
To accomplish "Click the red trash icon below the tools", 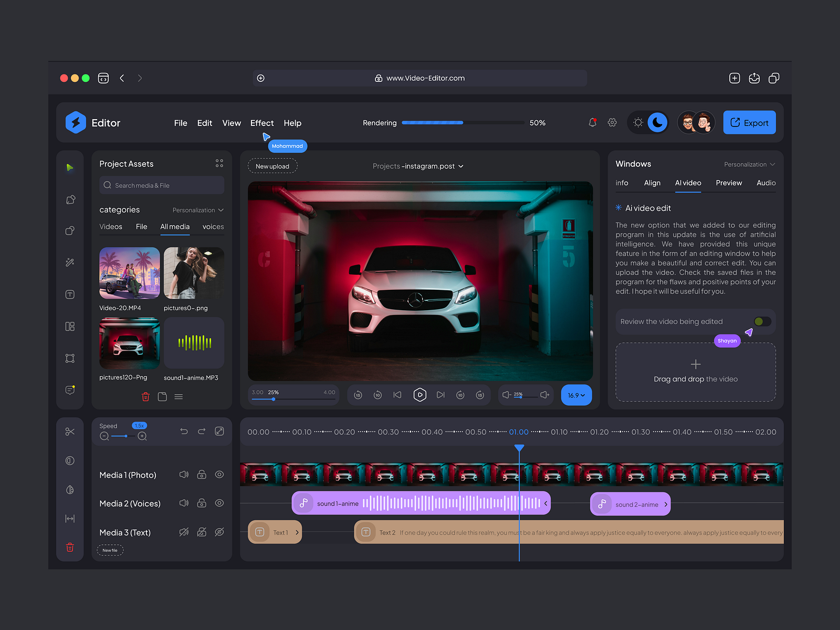I will click(x=70, y=547).
